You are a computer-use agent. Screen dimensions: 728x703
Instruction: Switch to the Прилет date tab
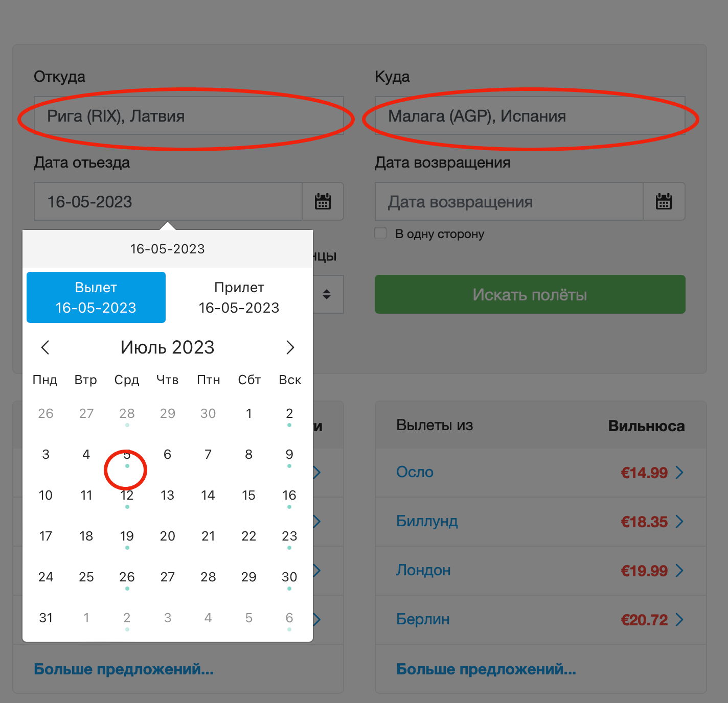tap(239, 297)
